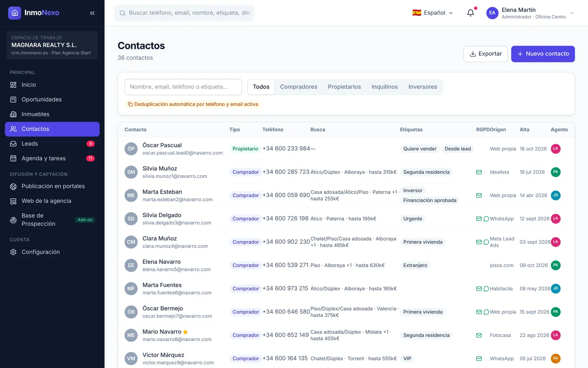The width and height of the screenshot is (588, 368).
Task: Collapse the sidebar with double-chevron icon
Action: point(92,13)
